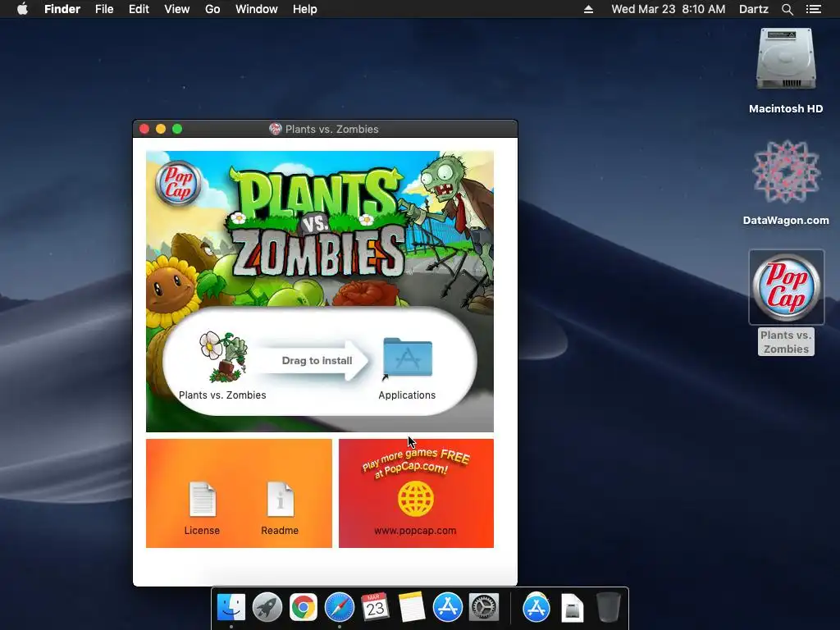Open Applications folder stack in Dock
Screen dimensions: 840x630
coord(536,608)
